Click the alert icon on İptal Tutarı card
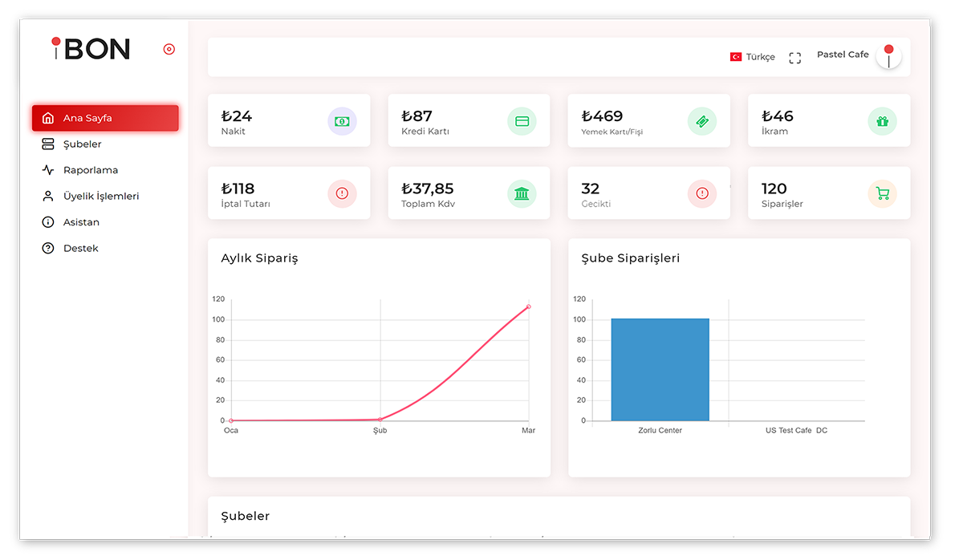This screenshot has height=560, width=963. [342, 193]
